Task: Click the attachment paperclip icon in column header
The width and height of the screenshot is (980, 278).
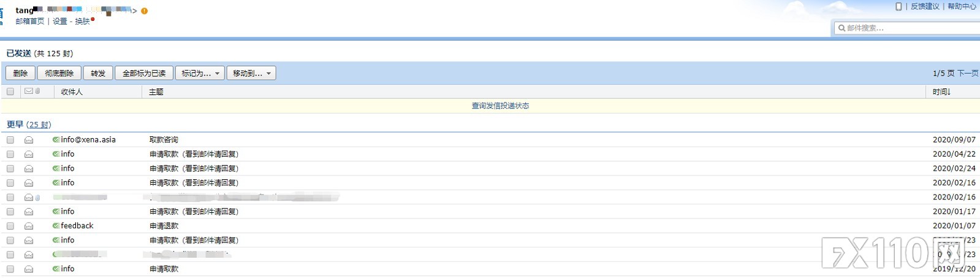Action: (x=37, y=91)
